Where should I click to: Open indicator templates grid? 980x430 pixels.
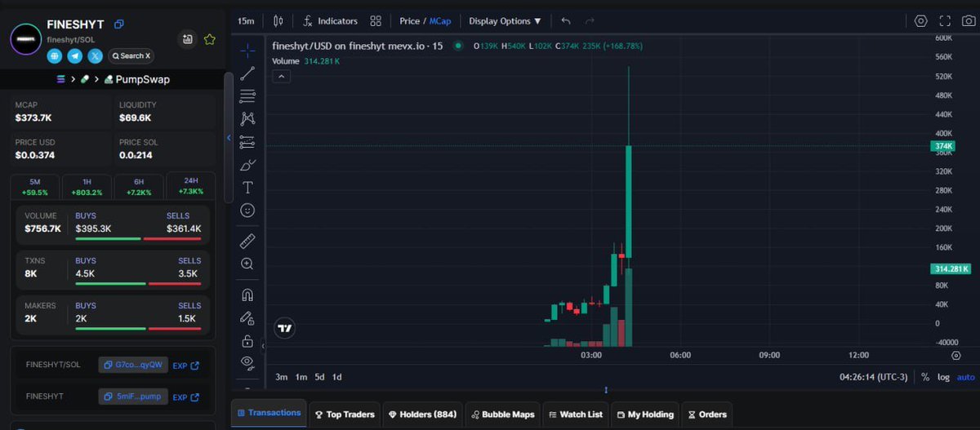coord(376,21)
